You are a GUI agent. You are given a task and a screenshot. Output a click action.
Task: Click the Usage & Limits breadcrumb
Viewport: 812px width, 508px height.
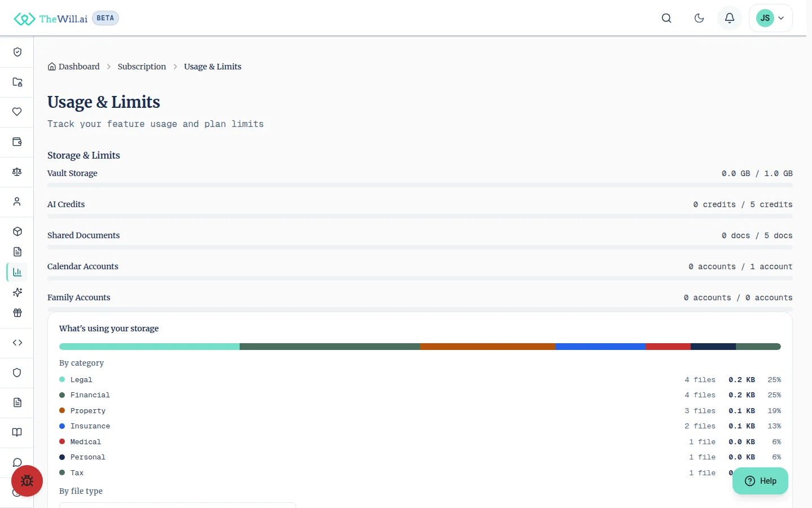click(x=213, y=67)
